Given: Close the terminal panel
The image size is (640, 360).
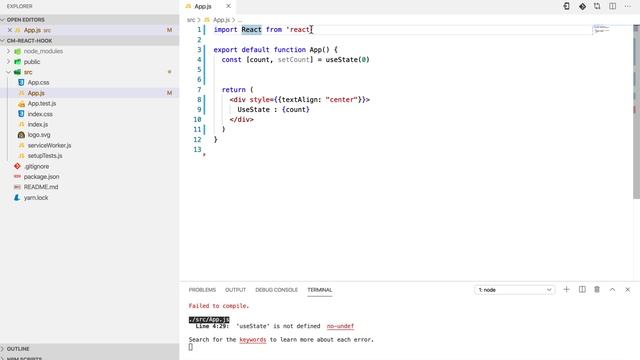Looking at the screenshot, I should pos(628,289).
